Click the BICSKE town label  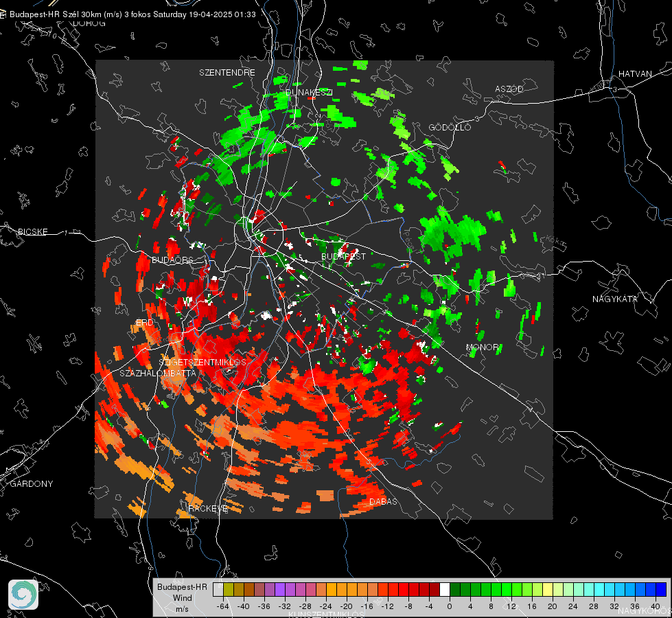click(x=32, y=231)
